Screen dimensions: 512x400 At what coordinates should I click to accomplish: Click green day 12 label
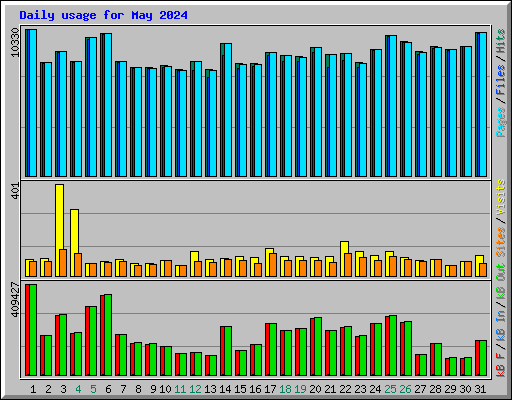[195, 389]
